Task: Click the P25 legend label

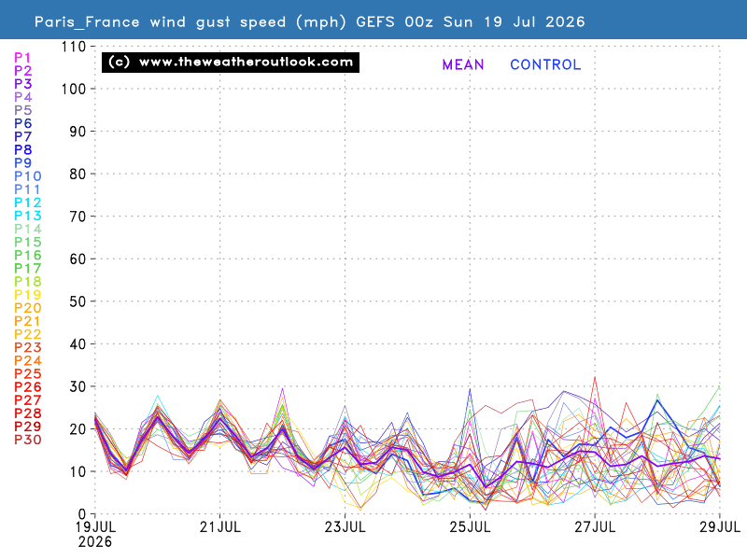Action: point(28,374)
